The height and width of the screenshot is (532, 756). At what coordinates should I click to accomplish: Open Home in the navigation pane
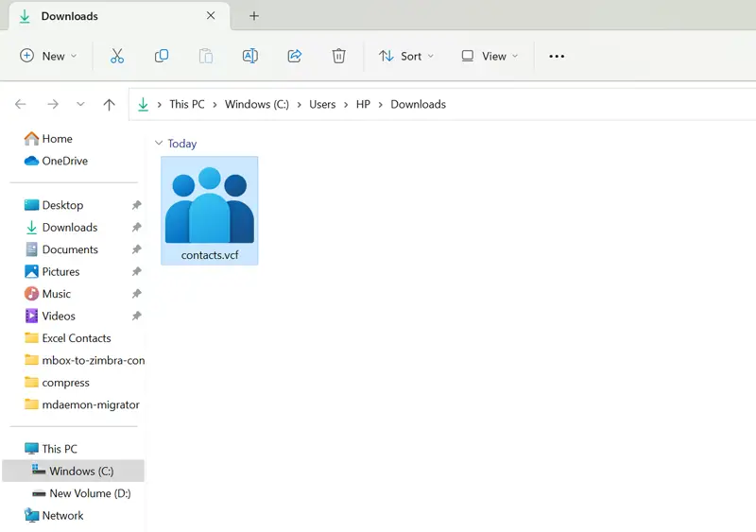(57, 139)
